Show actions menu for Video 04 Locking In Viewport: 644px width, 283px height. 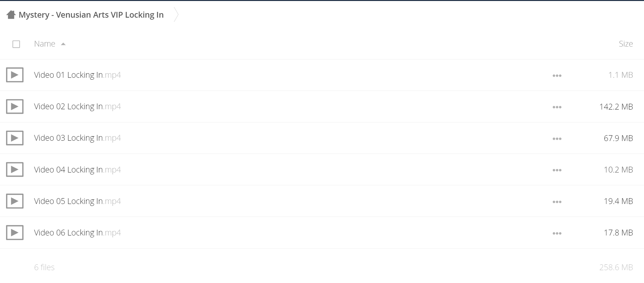(557, 170)
